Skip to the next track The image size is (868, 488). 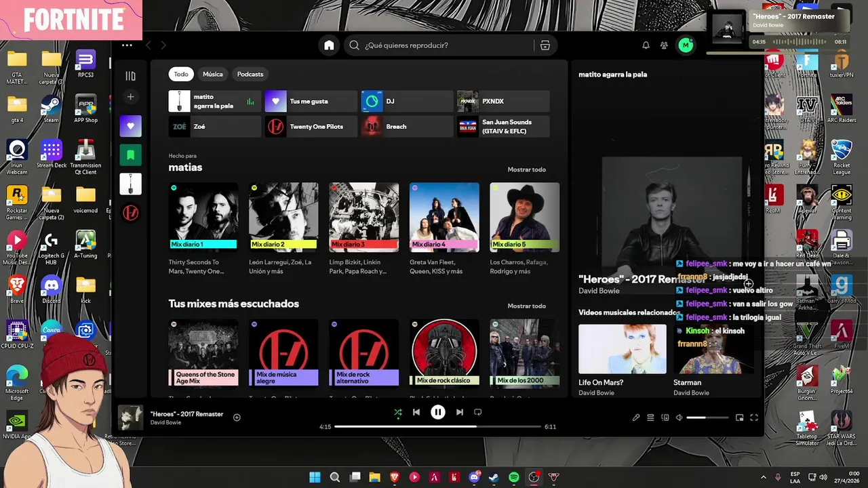point(460,412)
